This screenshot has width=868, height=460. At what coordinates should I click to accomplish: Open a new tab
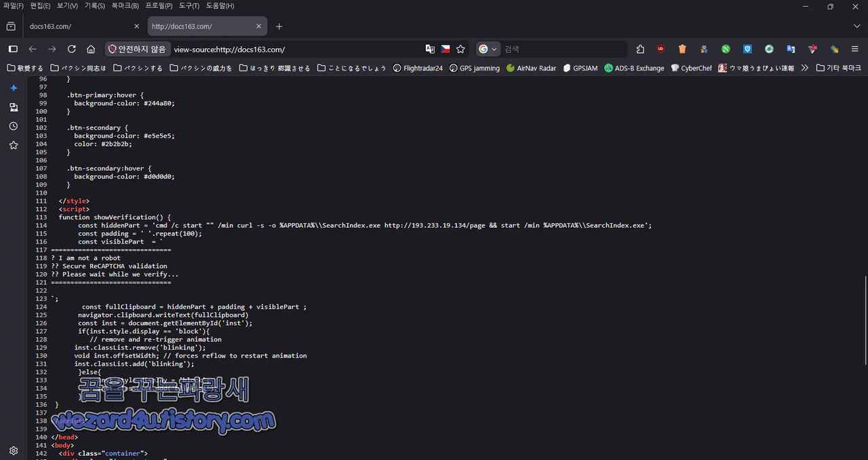[x=279, y=26]
